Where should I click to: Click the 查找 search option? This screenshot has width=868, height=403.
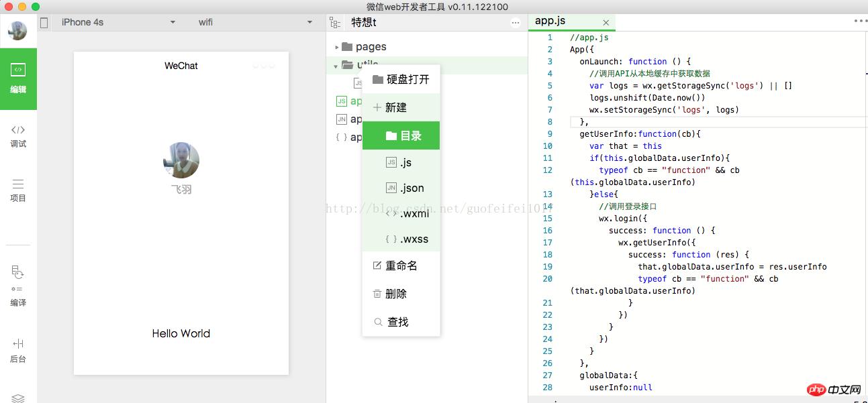click(x=397, y=321)
